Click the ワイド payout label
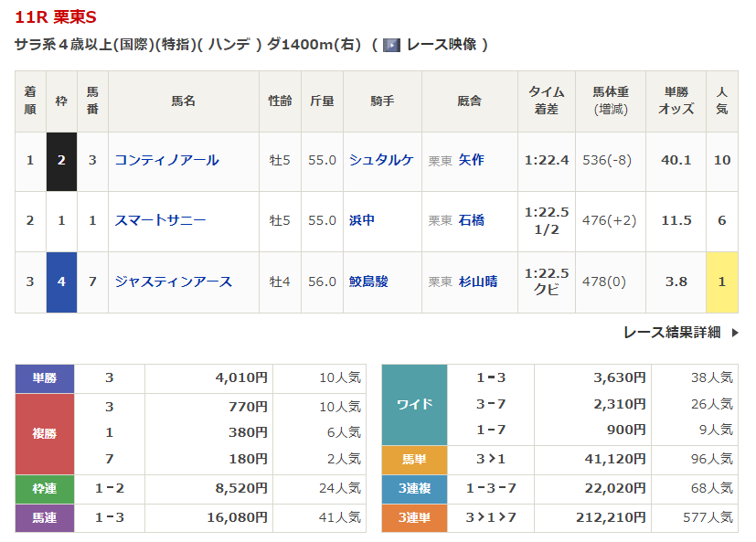756x542 pixels. (414, 404)
